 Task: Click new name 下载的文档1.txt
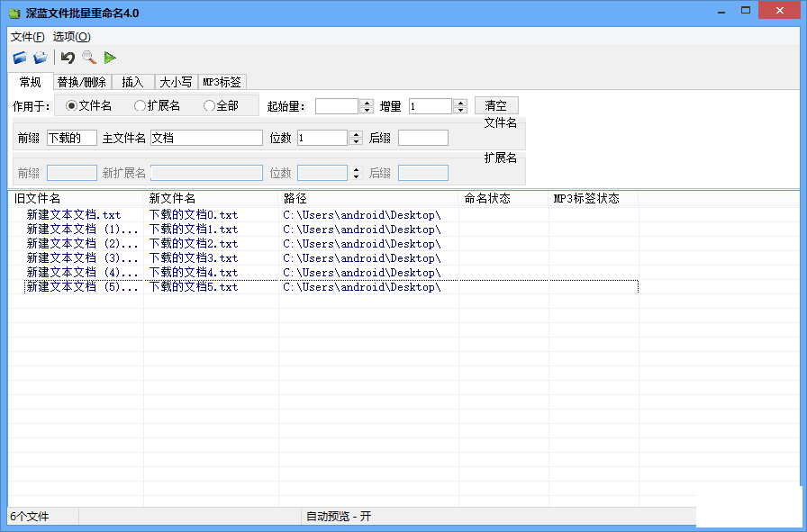tap(194, 229)
